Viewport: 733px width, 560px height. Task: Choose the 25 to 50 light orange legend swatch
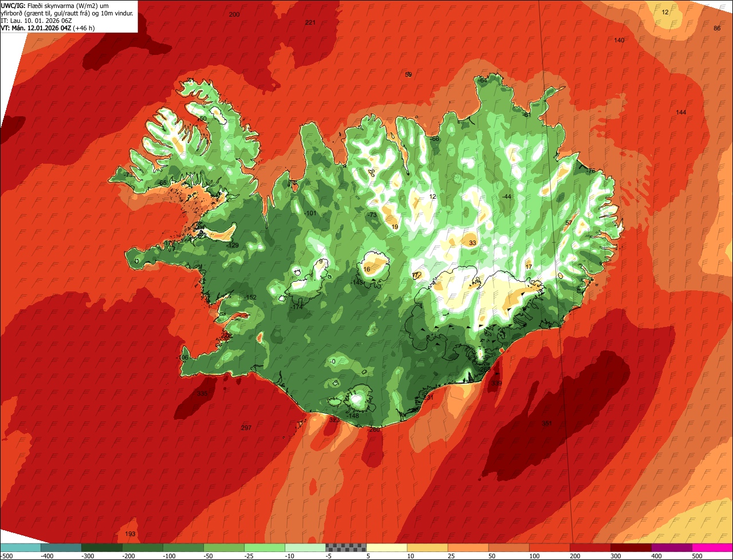(468, 547)
